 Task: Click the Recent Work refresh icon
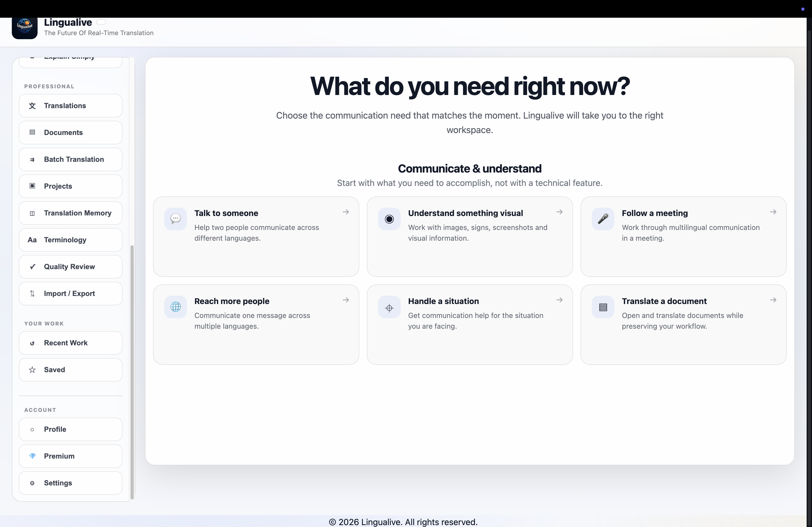tap(32, 343)
